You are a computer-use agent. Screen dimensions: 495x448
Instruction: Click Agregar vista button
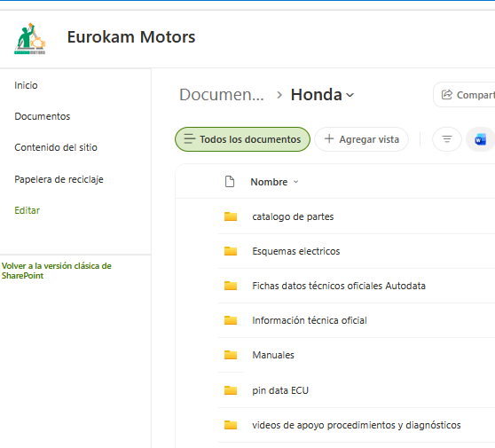tap(361, 139)
